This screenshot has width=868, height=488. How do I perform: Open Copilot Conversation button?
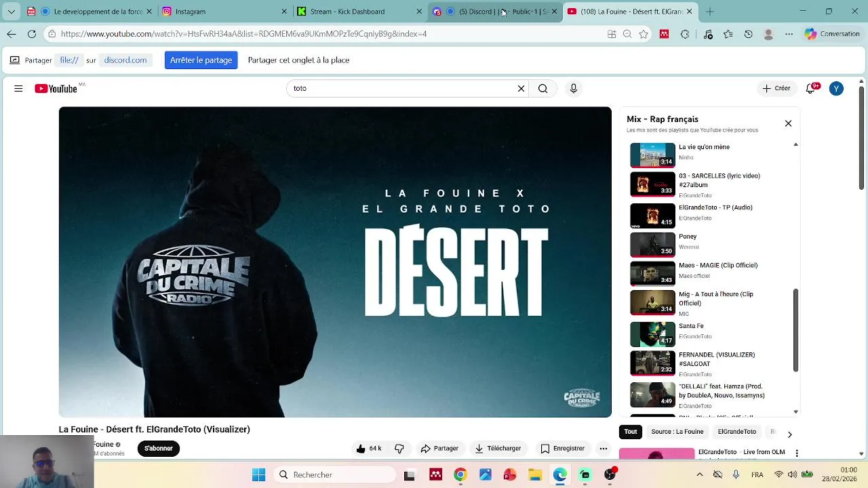tap(832, 34)
